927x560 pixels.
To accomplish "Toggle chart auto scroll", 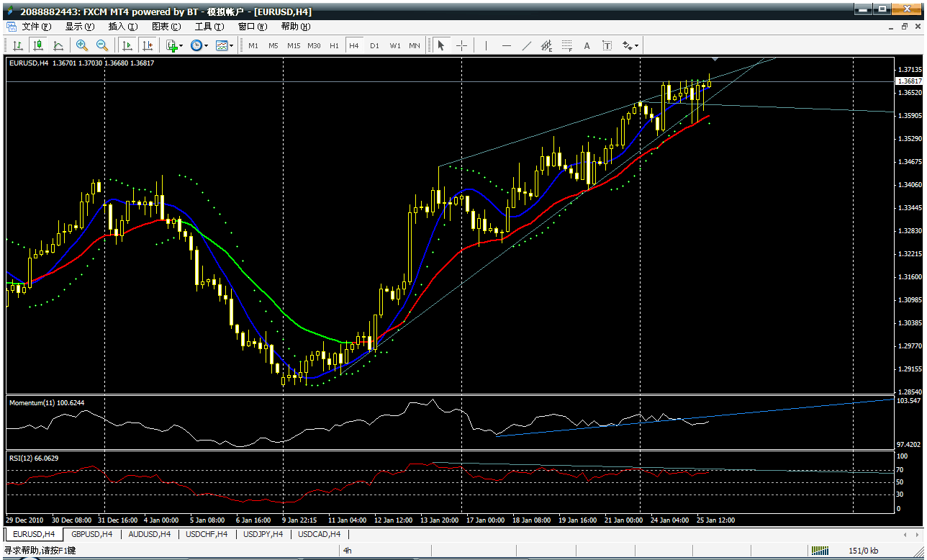I will pyautogui.click(x=127, y=45).
